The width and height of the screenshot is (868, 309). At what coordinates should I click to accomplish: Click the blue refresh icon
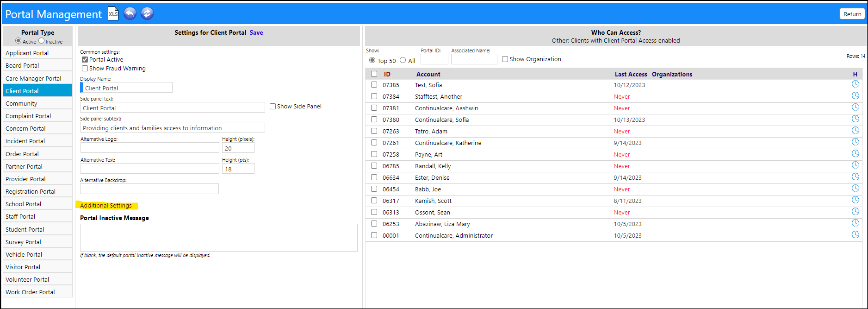tap(147, 14)
